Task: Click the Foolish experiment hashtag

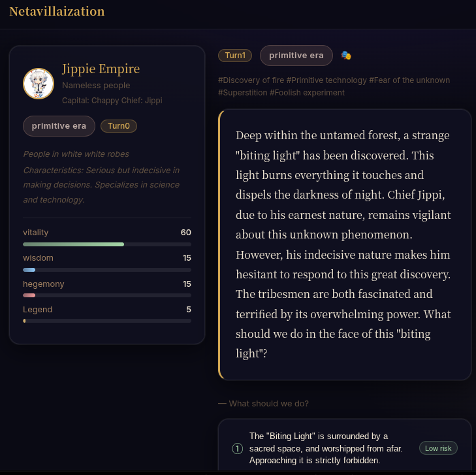Action: click(307, 93)
